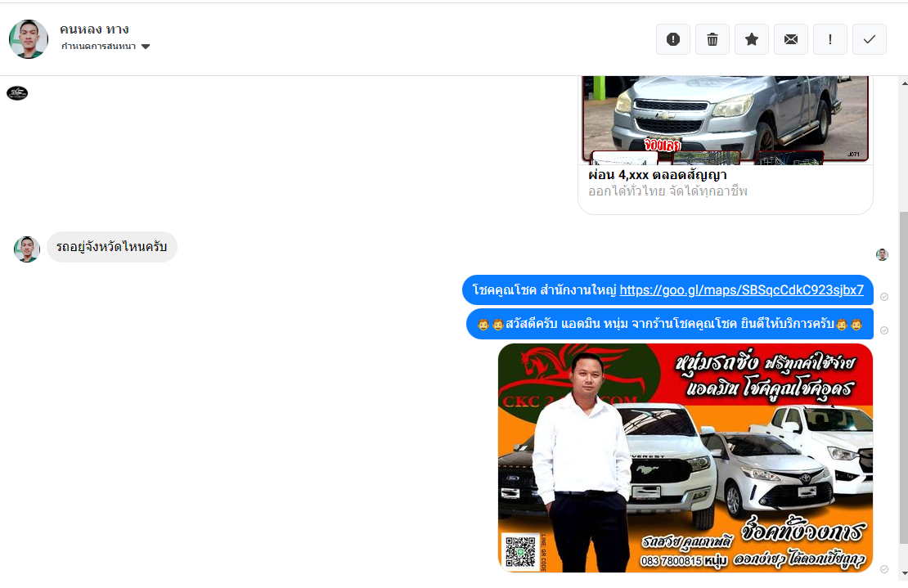Click the scrollbar up arrow
The image size is (908, 588).
coord(903,83)
